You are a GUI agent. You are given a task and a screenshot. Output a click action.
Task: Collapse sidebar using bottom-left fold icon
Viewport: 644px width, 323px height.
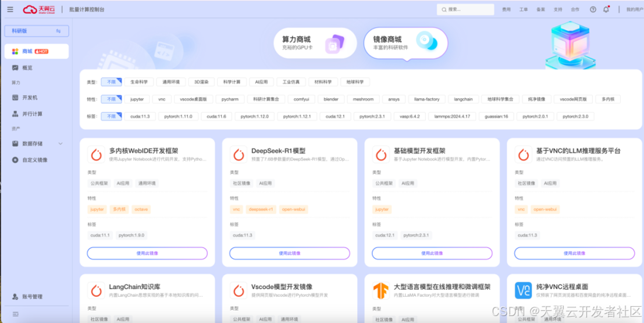pyautogui.click(x=16, y=314)
